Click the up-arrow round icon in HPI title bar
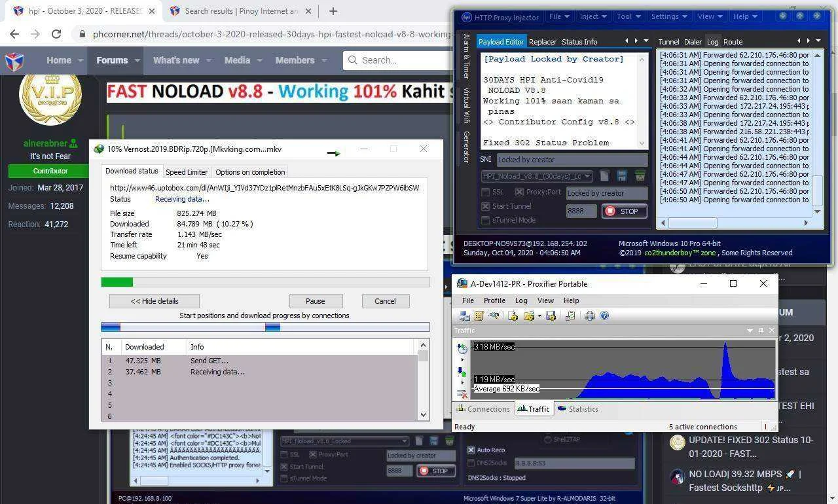Screen dimensions: 838x504 pos(800,16)
